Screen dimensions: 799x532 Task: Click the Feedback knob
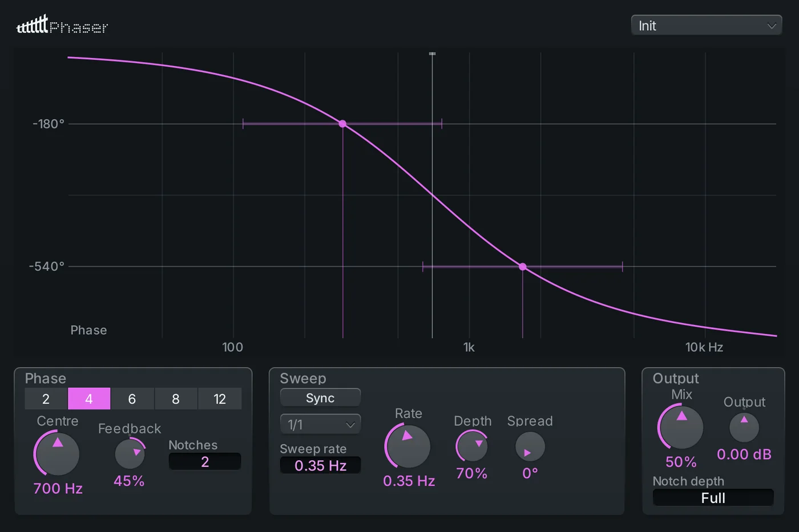pos(130,454)
